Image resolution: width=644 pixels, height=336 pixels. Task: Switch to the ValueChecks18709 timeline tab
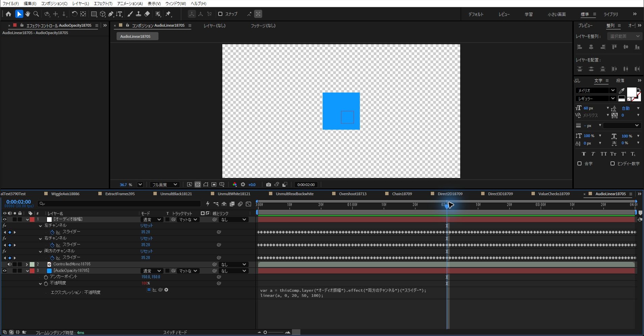point(554,194)
